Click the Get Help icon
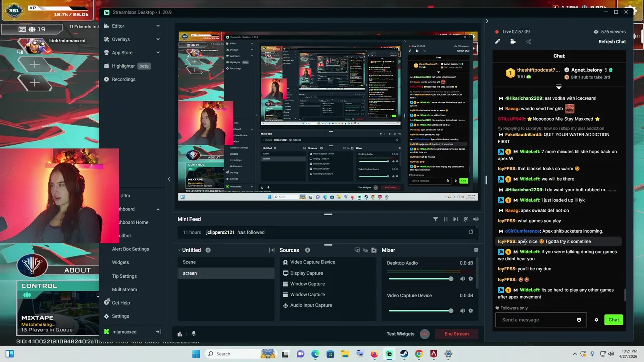This screenshot has height=362, width=644. tap(107, 303)
